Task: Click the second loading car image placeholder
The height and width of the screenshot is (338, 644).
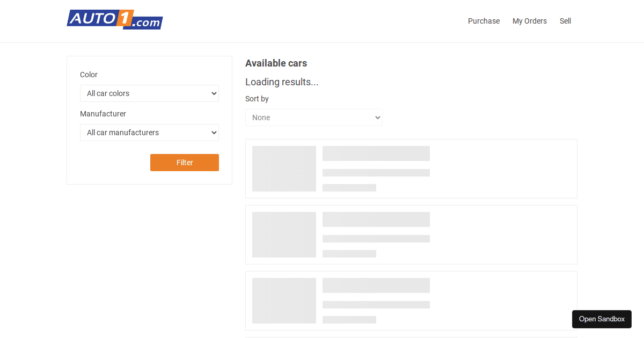Action: [x=284, y=234]
